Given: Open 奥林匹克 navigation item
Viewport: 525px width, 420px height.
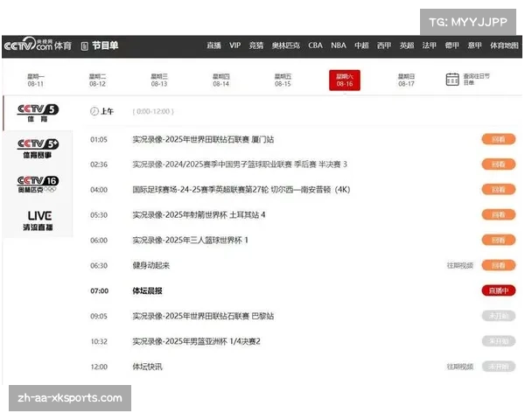Looking at the screenshot, I should (x=285, y=45).
